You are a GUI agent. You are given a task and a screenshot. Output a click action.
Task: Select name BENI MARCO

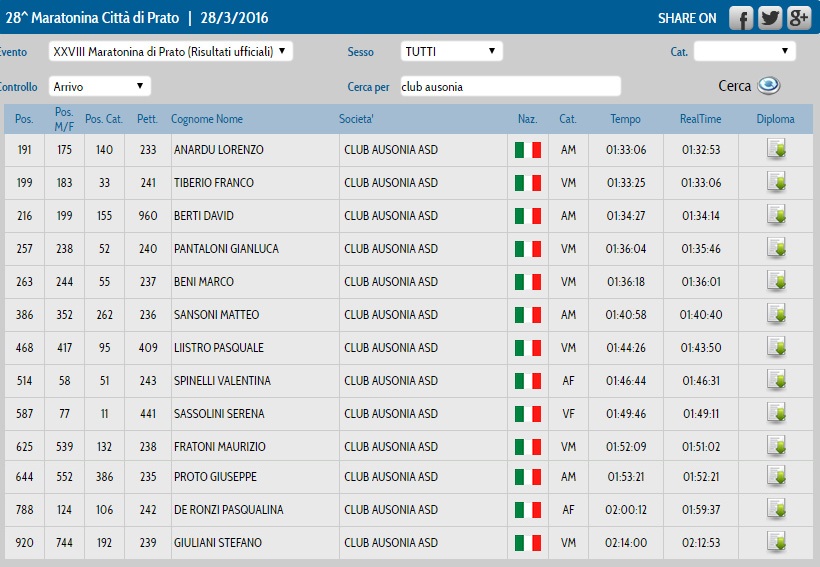click(x=204, y=281)
